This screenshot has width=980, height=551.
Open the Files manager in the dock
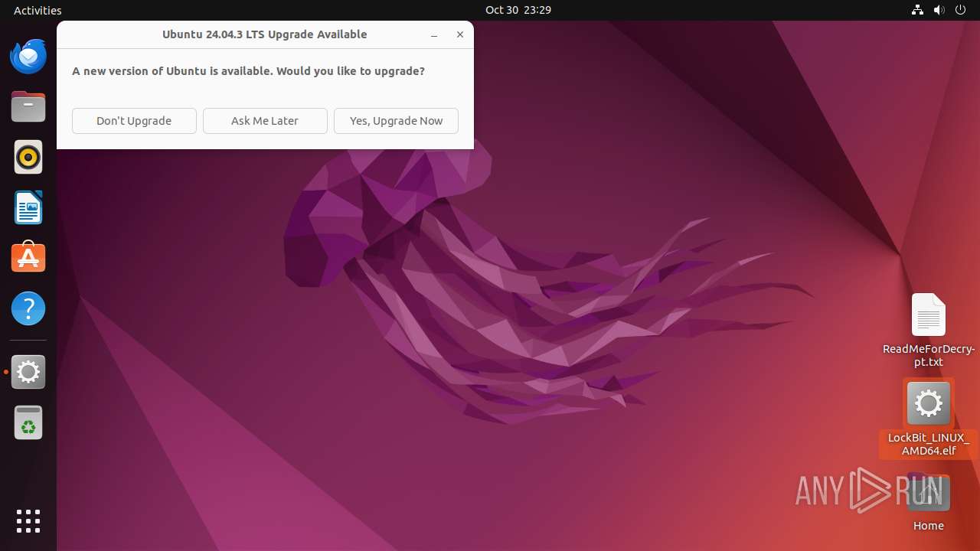(28, 106)
